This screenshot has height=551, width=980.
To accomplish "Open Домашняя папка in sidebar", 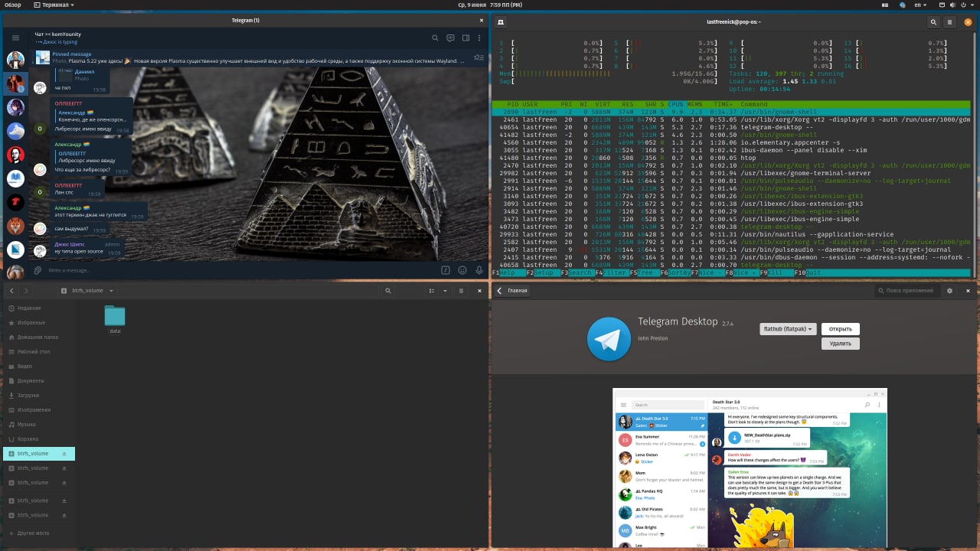I will click(x=38, y=337).
